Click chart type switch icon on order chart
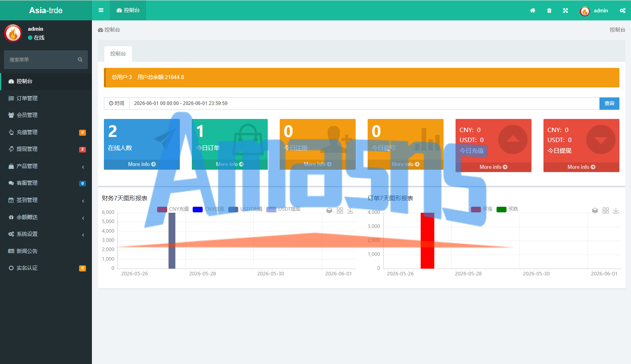Viewport: 631px width, 364px height. pos(605,210)
